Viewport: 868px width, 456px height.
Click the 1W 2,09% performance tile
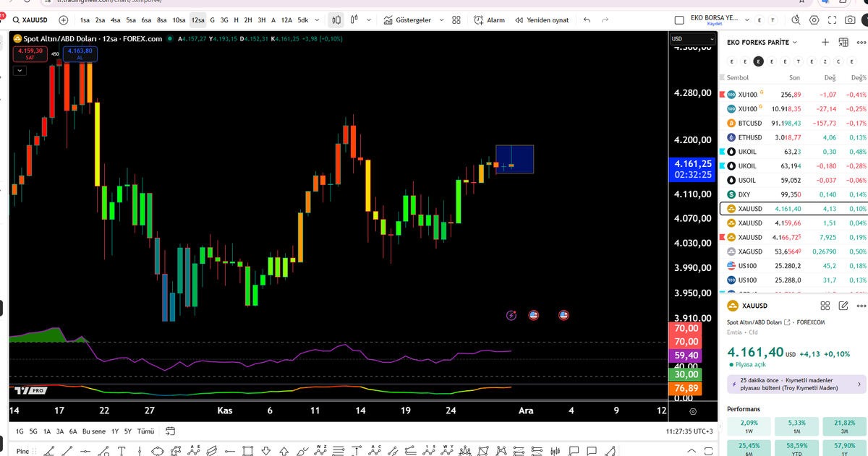749,427
